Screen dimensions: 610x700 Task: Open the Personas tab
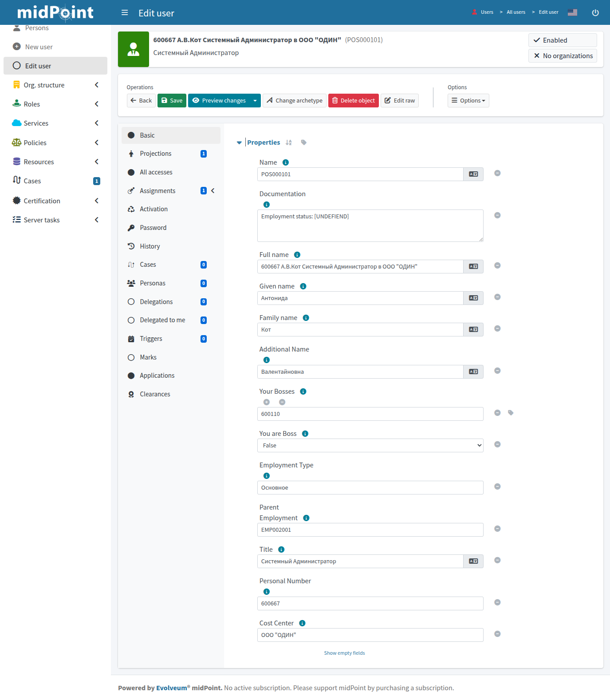click(171, 283)
